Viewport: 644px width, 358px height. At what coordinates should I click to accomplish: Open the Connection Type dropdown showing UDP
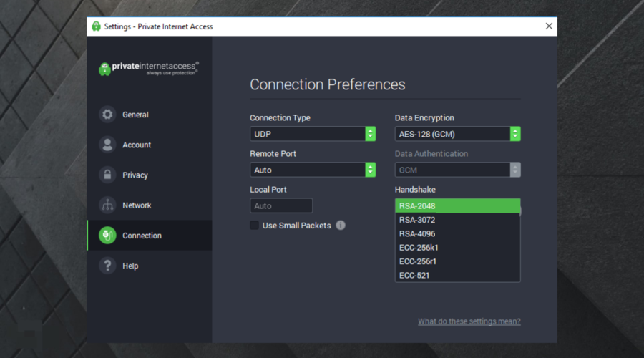313,134
